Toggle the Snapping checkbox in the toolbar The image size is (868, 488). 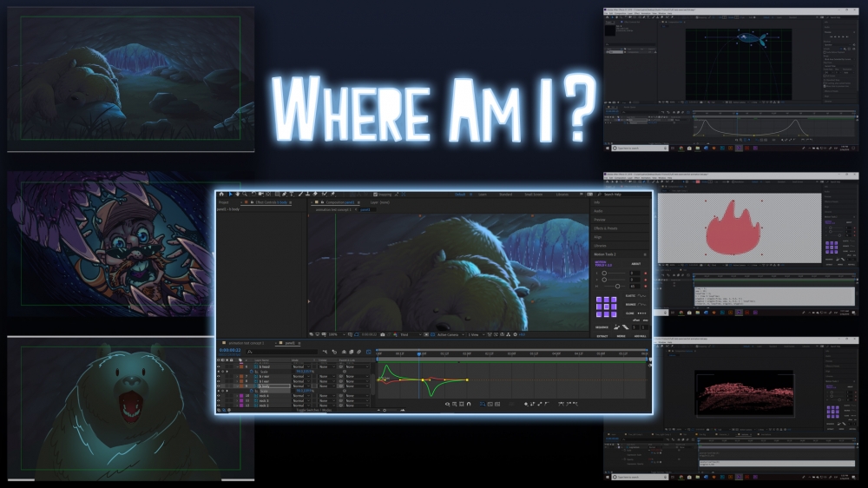tap(375, 195)
